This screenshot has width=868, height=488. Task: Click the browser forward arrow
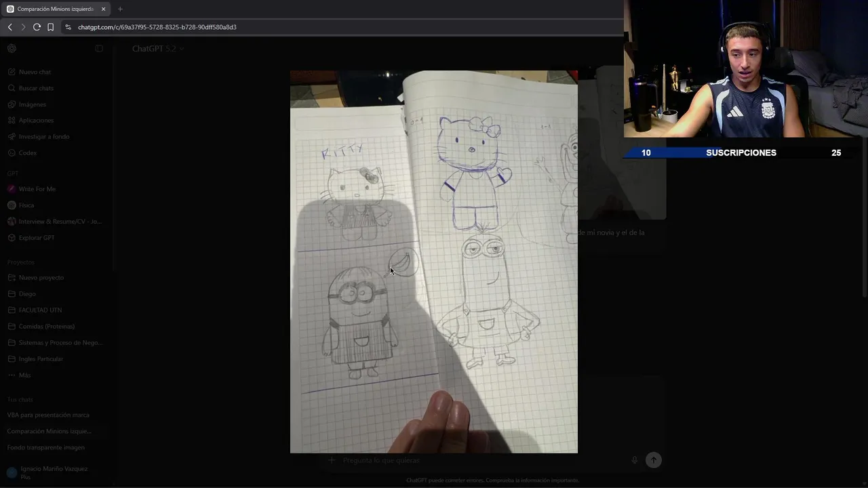(x=23, y=27)
